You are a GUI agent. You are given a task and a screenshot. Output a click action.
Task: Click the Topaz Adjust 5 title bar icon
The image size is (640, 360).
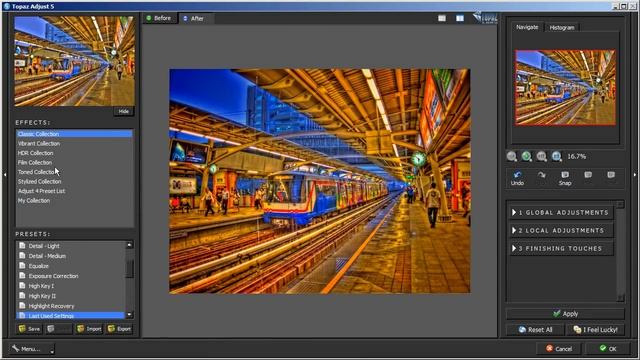tap(6, 6)
